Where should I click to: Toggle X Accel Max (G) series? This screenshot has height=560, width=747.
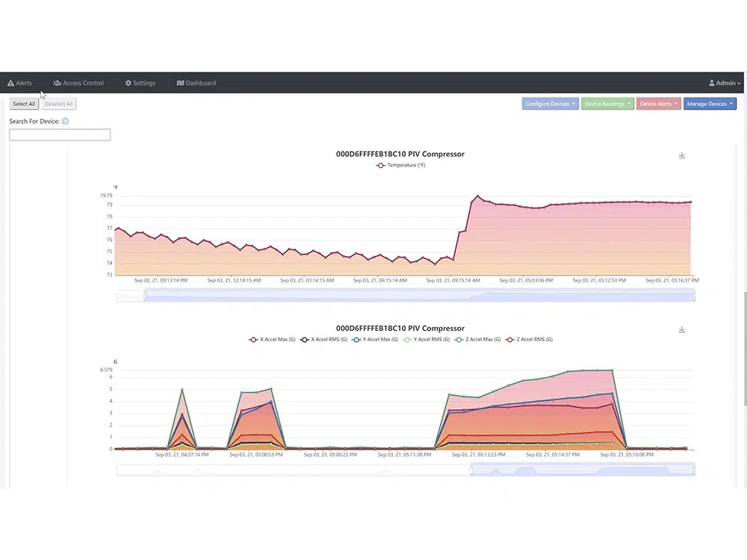(x=272, y=340)
